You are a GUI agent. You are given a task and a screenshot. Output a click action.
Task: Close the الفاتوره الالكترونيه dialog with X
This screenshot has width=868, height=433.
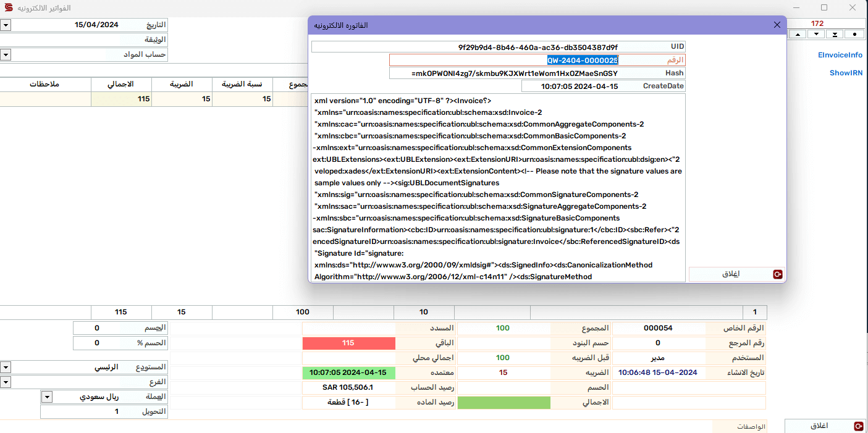tap(777, 25)
